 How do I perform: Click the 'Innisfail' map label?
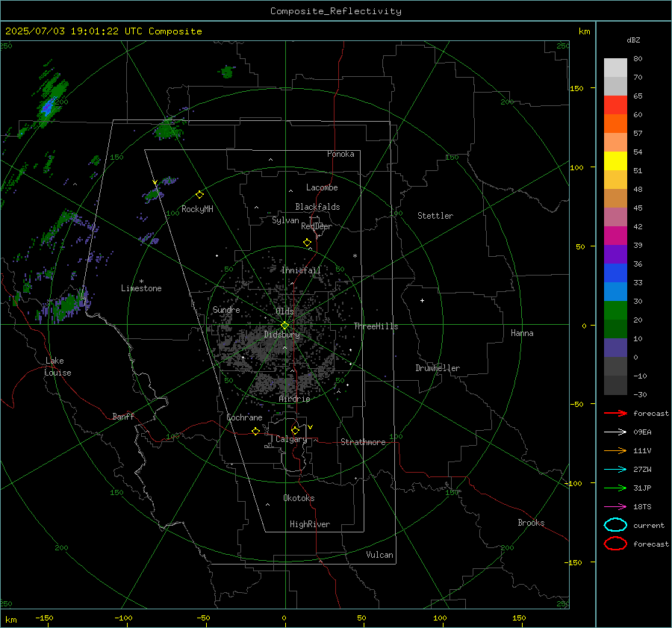coord(301,270)
